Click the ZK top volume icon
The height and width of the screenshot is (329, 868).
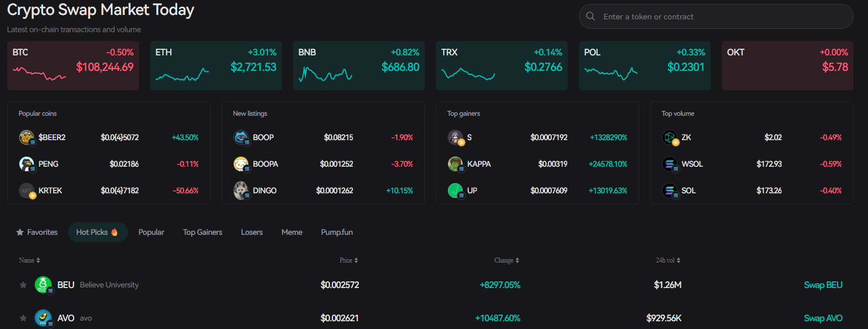(670, 137)
